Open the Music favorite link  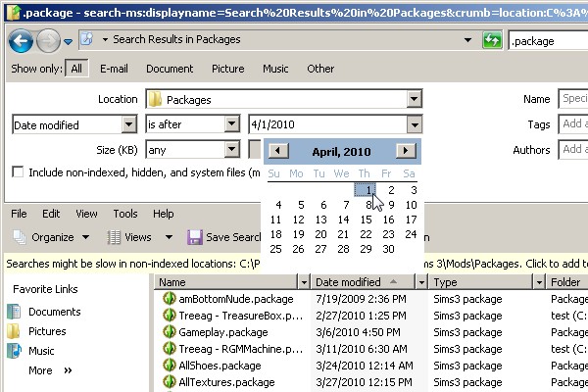(x=41, y=351)
